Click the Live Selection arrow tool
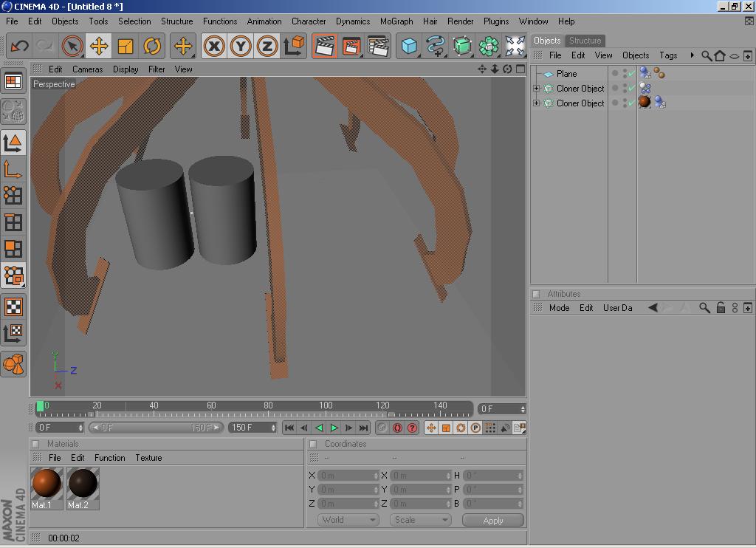This screenshot has height=548, width=756. (x=72, y=47)
